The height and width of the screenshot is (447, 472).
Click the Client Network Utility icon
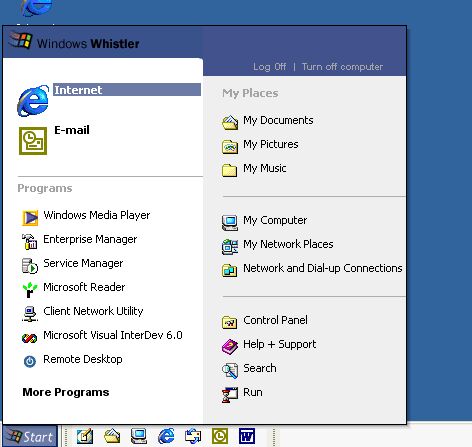(30, 314)
